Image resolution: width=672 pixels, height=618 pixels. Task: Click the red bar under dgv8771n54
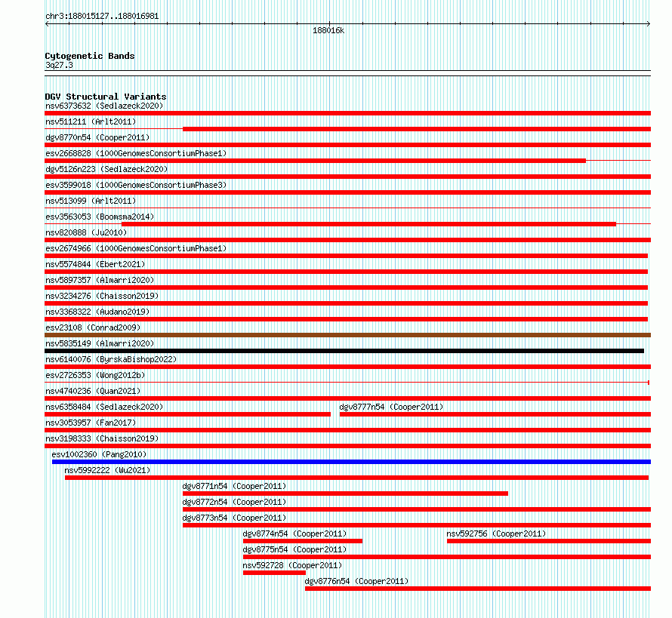[x=345, y=493]
